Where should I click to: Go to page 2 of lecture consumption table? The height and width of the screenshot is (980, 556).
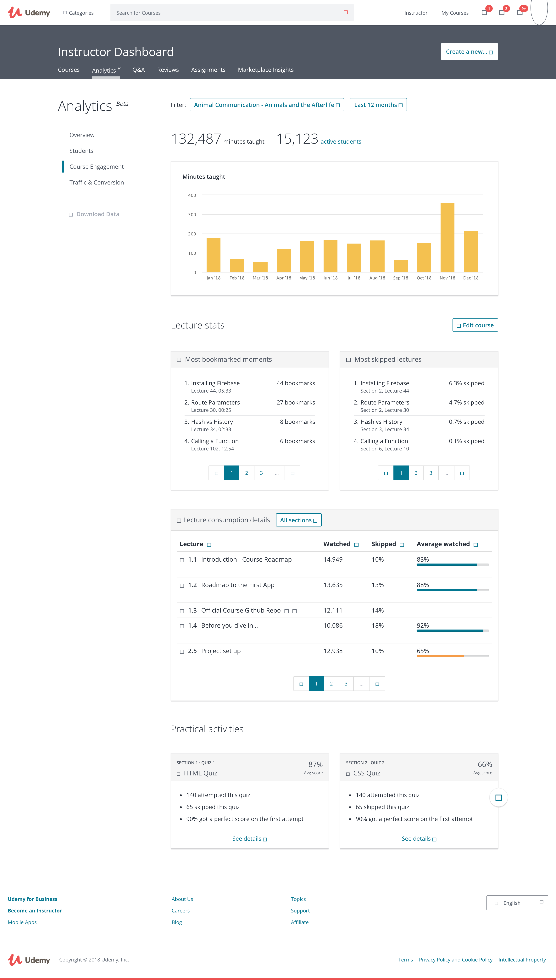(x=331, y=684)
